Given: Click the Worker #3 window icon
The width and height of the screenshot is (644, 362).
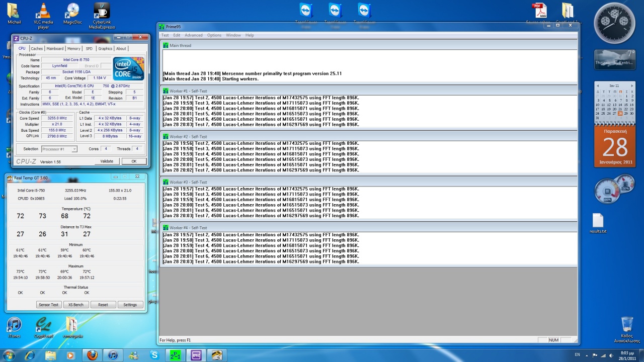Looking at the screenshot, I should 166,182.
